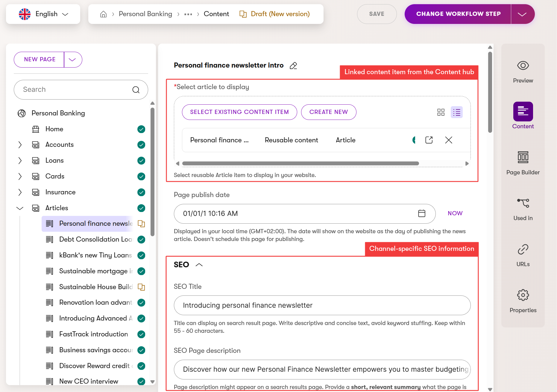Open the Properties tab

pos(523,301)
